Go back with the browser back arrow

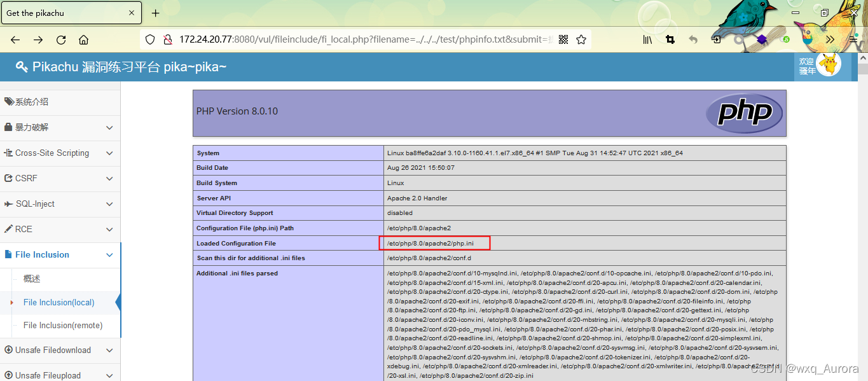pyautogui.click(x=15, y=39)
